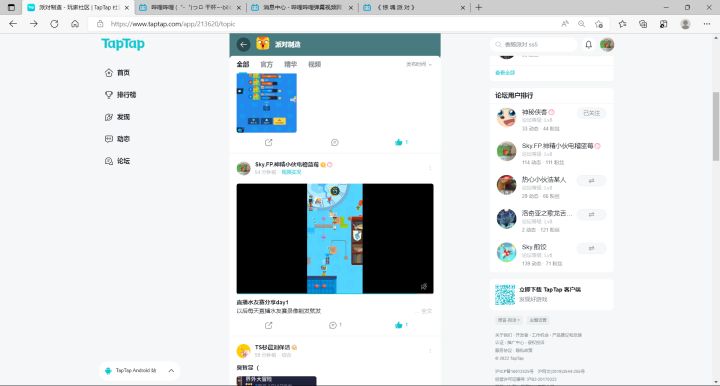Viewport: 720px width, 386px height.
Task: Select the 视频 tab
Action: [314, 64]
